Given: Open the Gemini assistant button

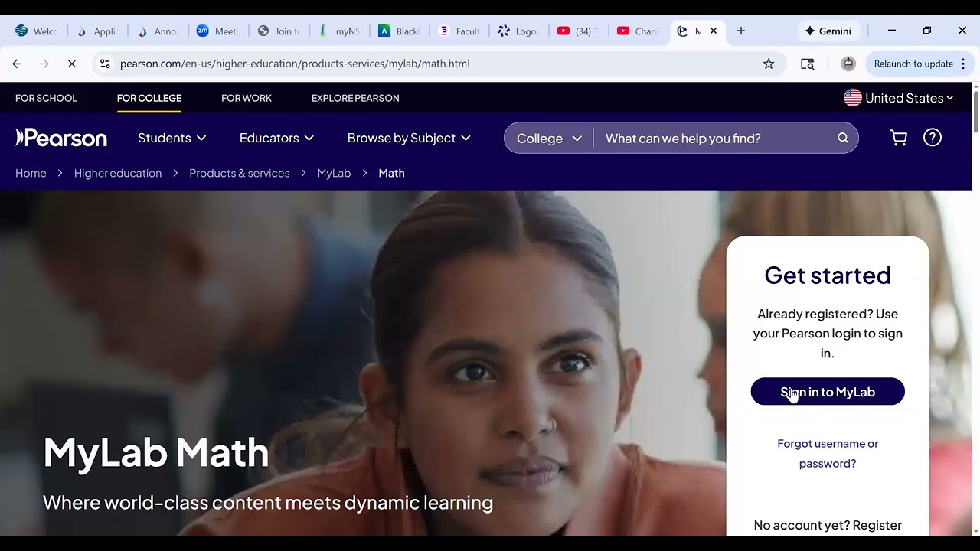Looking at the screenshot, I should point(828,31).
